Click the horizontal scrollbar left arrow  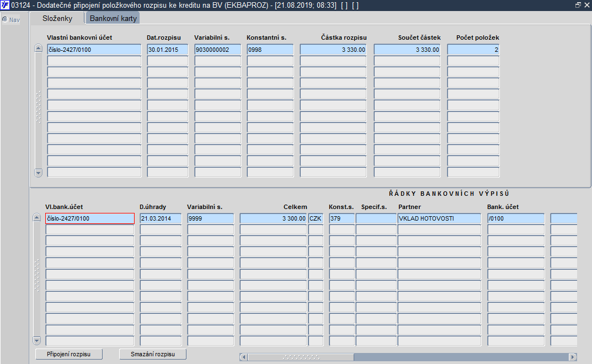[243, 357]
